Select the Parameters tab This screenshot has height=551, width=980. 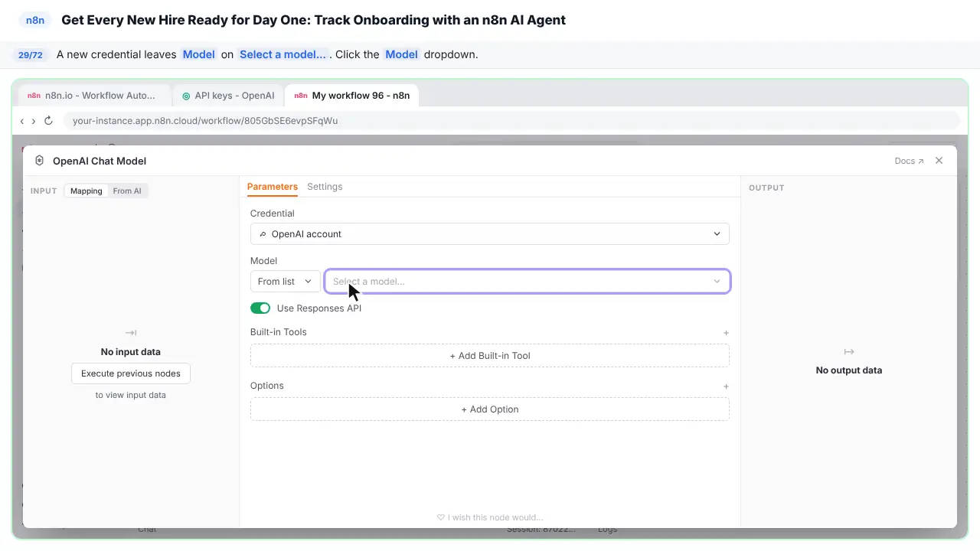coord(273,187)
